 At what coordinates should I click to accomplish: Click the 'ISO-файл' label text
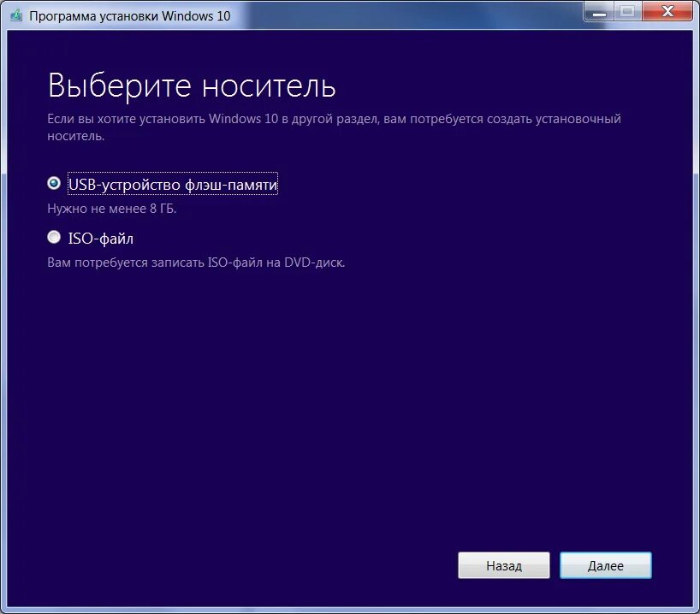[100, 239]
